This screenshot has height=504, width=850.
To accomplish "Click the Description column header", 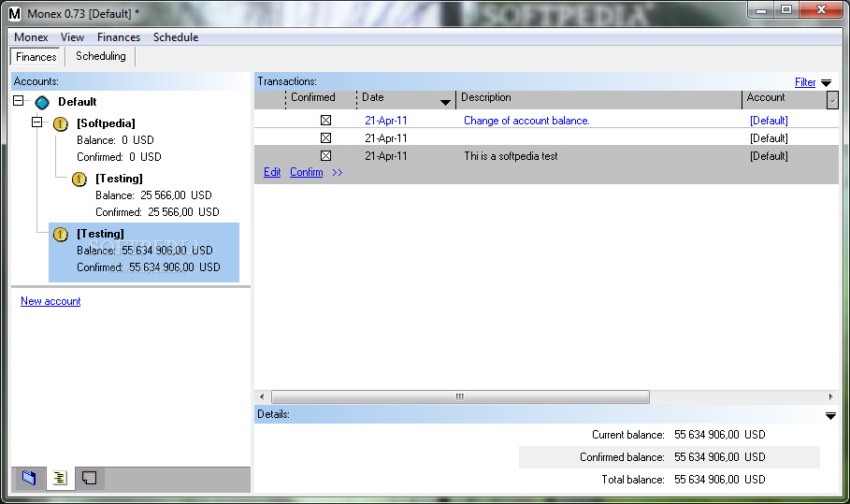I will pos(598,100).
